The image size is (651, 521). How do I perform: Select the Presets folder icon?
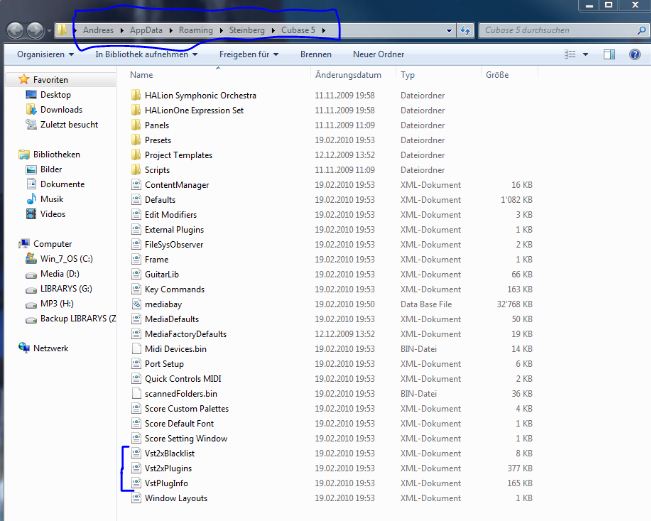pyautogui.click(x=136, y=140)
